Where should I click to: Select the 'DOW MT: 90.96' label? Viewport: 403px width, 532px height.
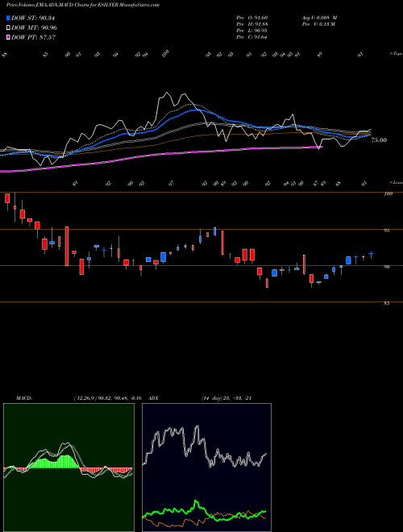point(34,28)
